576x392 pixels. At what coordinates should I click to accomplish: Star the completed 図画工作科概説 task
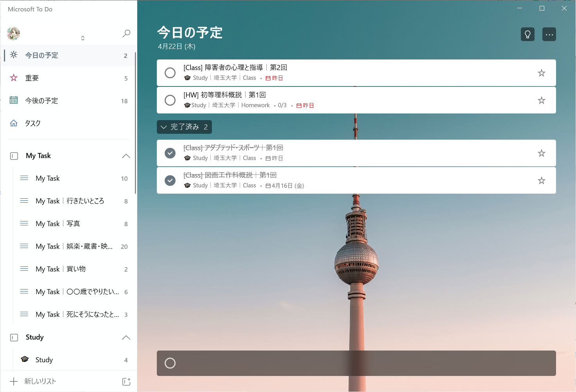[x=541, y=181]
